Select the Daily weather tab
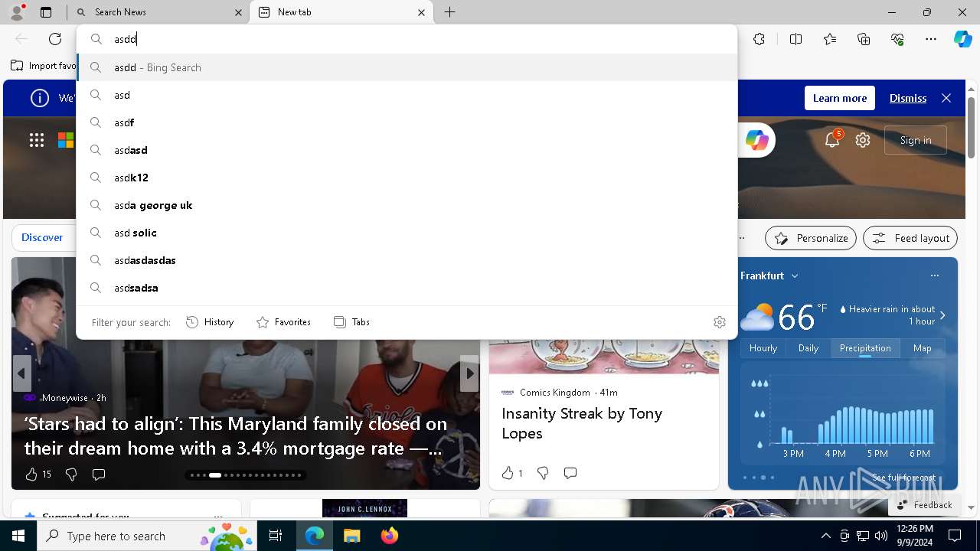This screenshot has width=980, height=551. click(808, 348)
